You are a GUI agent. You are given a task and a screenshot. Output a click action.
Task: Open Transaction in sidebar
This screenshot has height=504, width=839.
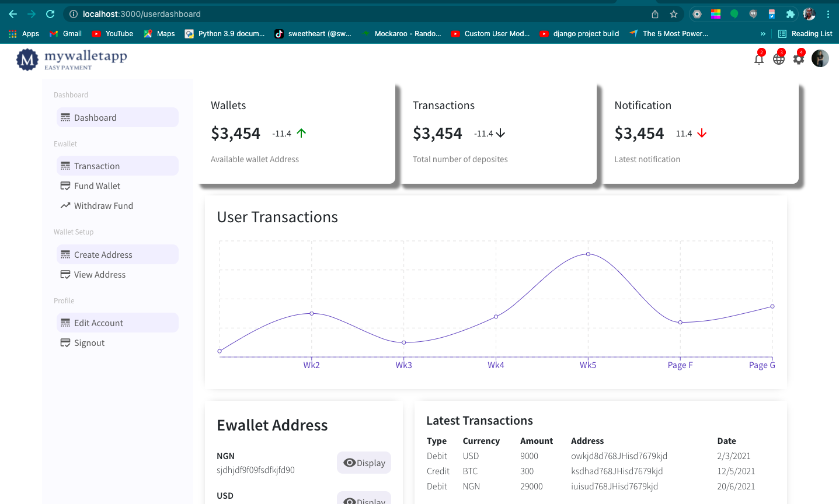117,166
